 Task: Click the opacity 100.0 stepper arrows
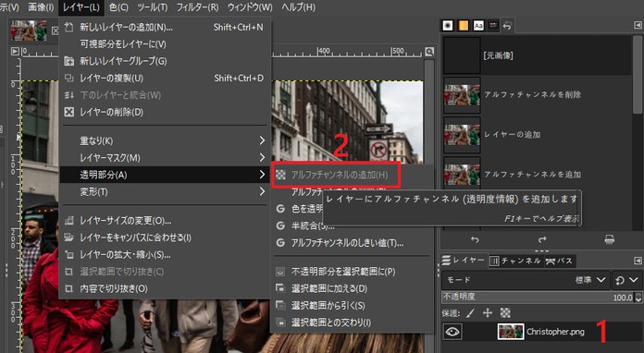[x=638, y=298]
